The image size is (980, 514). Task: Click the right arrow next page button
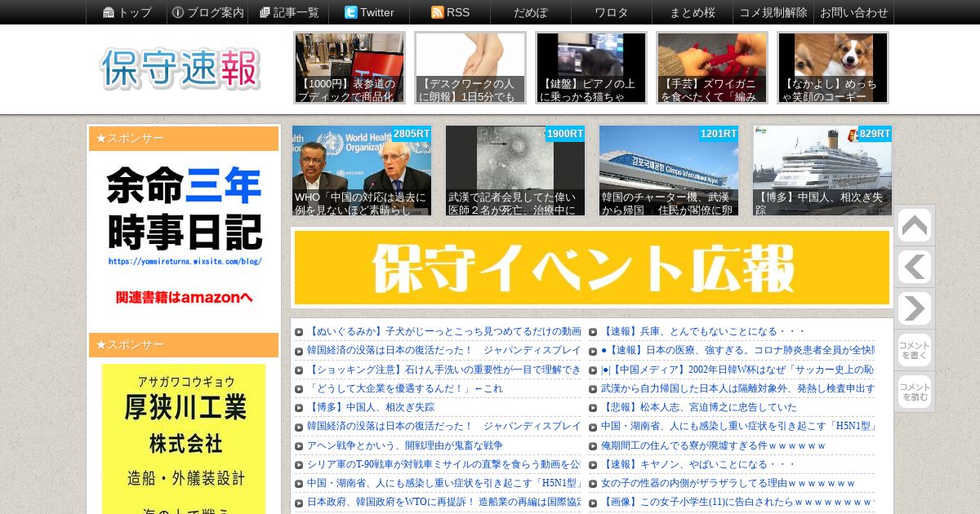[x=914, y=308]
